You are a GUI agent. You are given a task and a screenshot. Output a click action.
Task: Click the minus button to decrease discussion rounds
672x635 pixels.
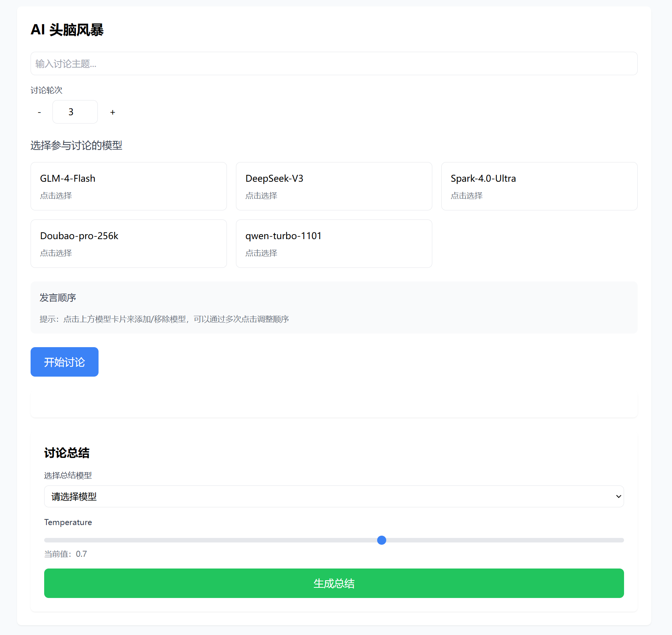point(39,112)
